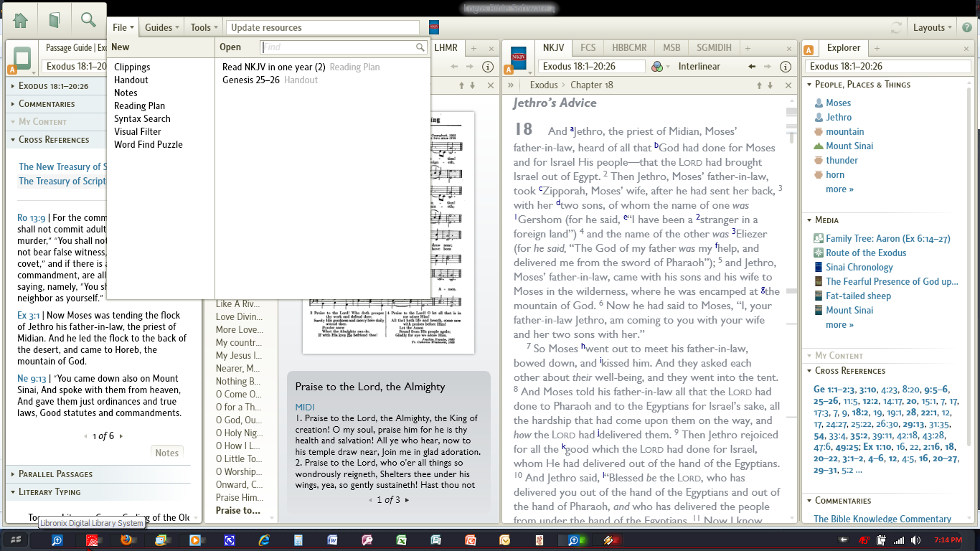Select Reading Plan under New

pos(140,105)
